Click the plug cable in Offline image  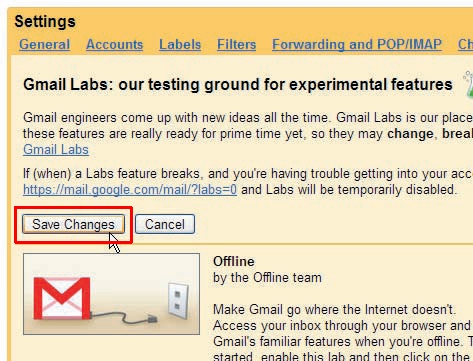125,318
